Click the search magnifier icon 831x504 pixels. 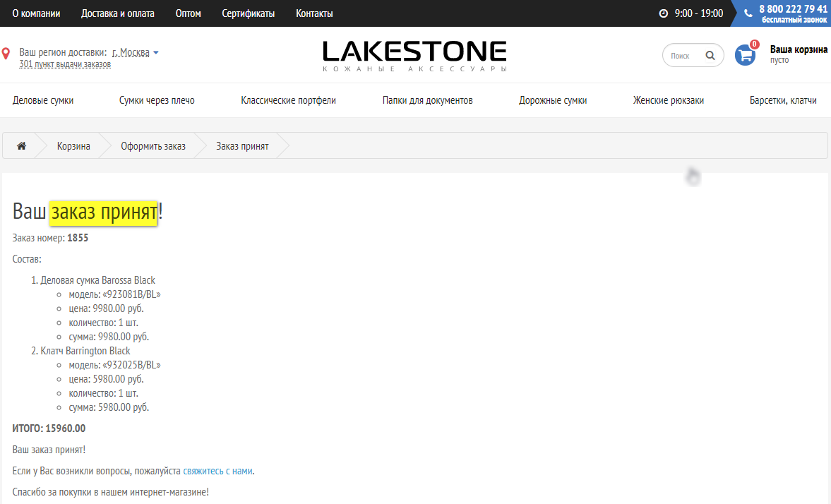pyautogui.click(x=710, y=55)
